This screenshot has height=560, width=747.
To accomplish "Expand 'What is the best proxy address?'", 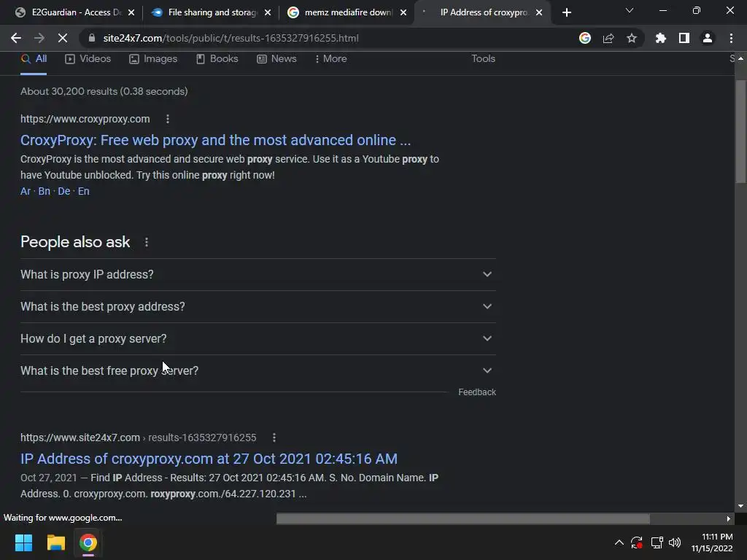I will click(258, 307).
